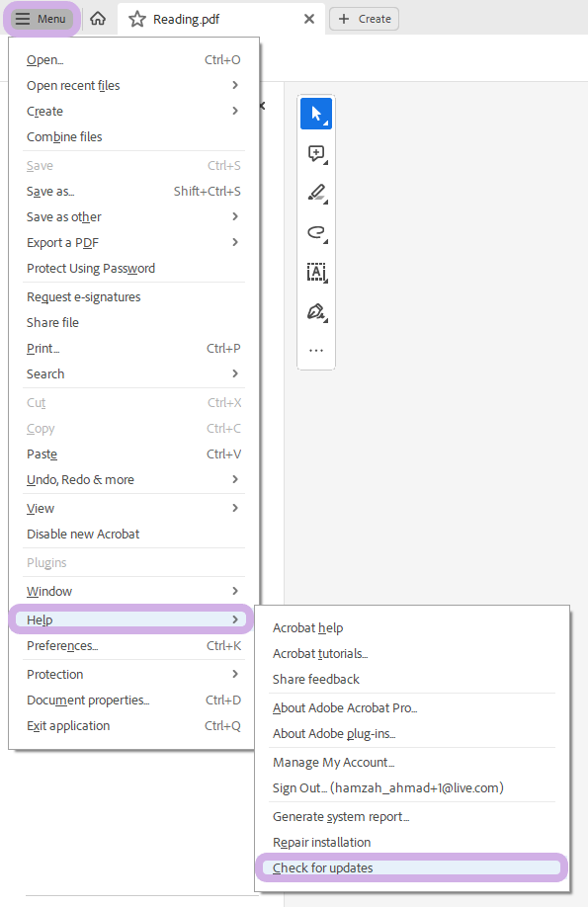Open the Help submenu item

coord(131,620)
